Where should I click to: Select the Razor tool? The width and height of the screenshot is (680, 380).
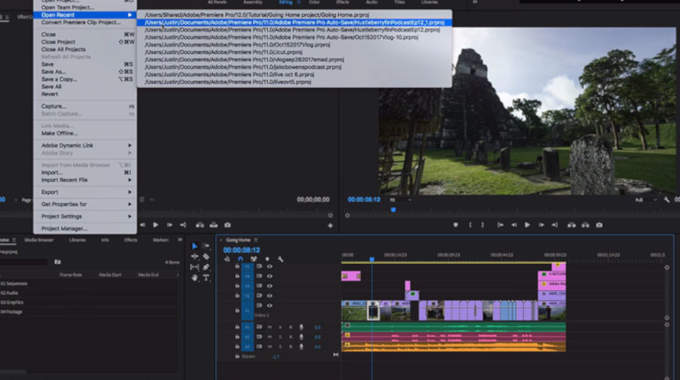click(x=206, y=256)
